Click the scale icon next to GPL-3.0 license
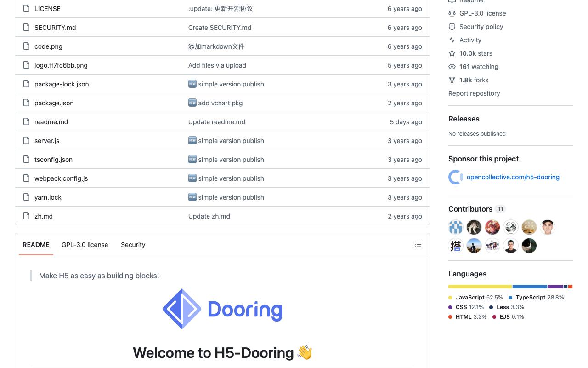This screenshot has width=588, height=368. (452, 13)
